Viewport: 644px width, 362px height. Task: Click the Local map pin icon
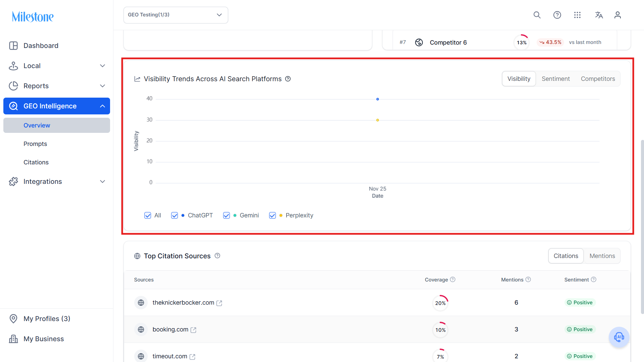[x=13, y=66]
